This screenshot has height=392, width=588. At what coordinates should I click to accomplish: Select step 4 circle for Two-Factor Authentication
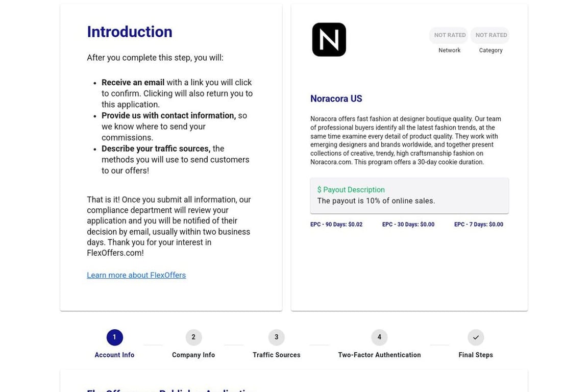coord(379,337)
